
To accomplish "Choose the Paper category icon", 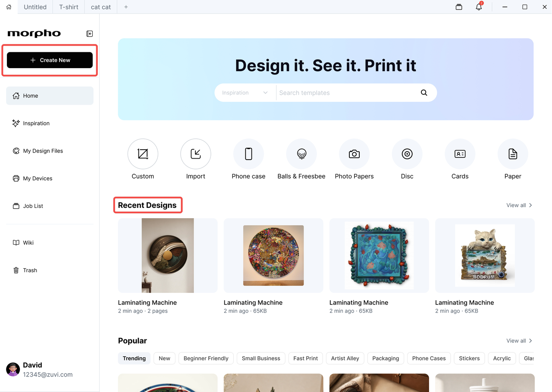I will 513,154.
